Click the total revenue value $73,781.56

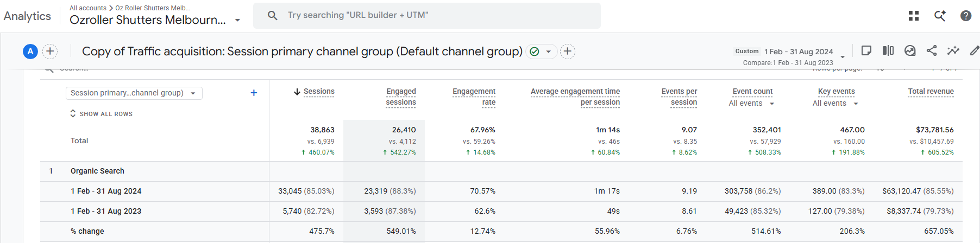(x=934, y=130)
